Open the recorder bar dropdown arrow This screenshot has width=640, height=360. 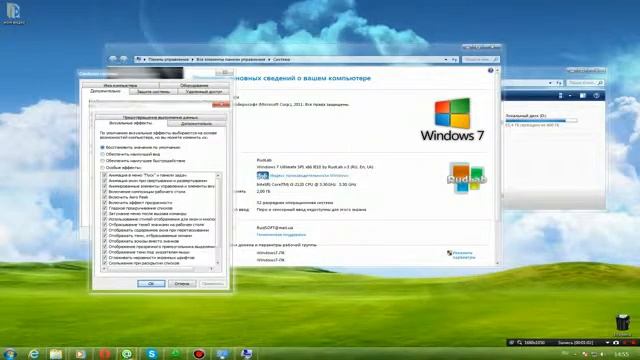[x=607, y=342]
